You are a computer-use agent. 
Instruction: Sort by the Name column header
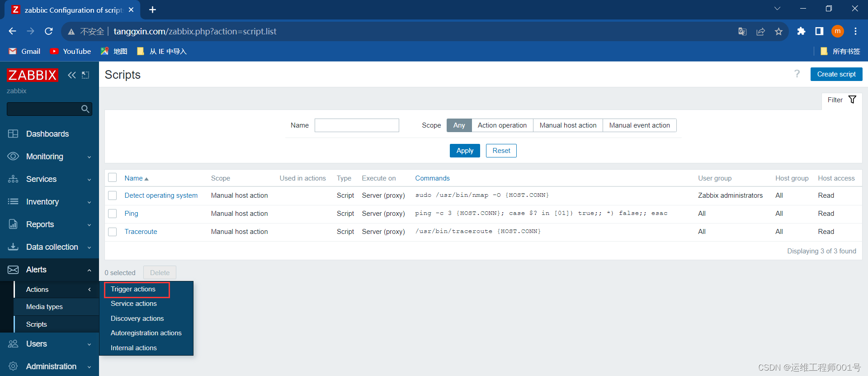(x=137, y=178)
